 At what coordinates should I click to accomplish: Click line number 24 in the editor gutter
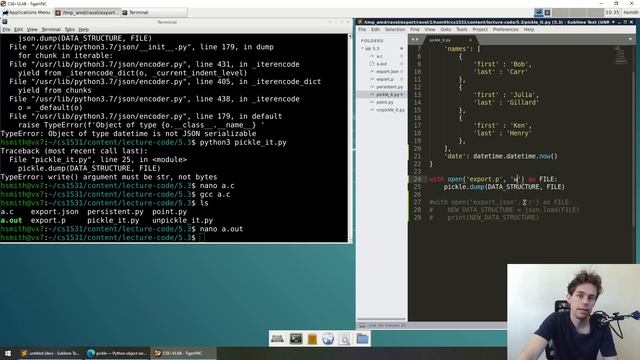pyautogui.click(x=417, y=179)
